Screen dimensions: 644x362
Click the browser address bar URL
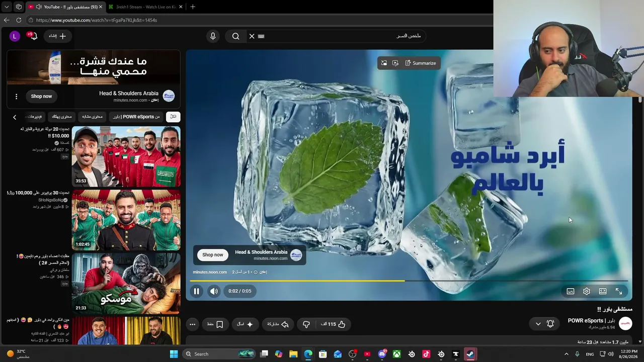(x=97, y=20)
